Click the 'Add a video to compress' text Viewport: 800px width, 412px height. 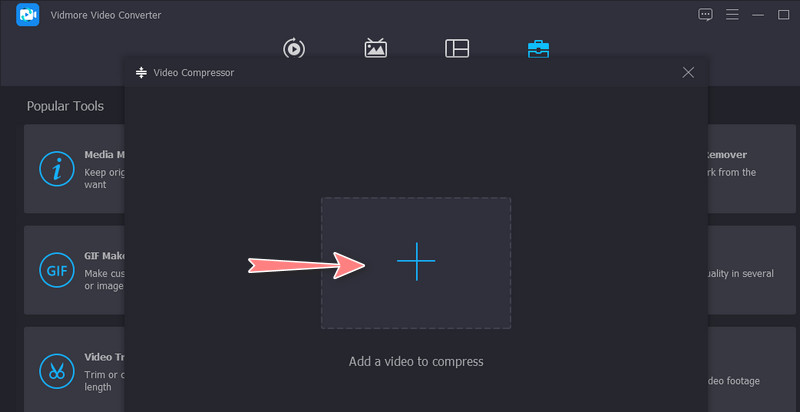[x=416, y=361]
